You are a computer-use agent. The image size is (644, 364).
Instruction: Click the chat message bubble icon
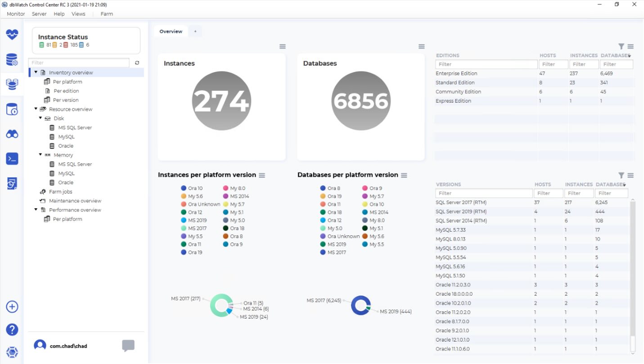[128, 346]
